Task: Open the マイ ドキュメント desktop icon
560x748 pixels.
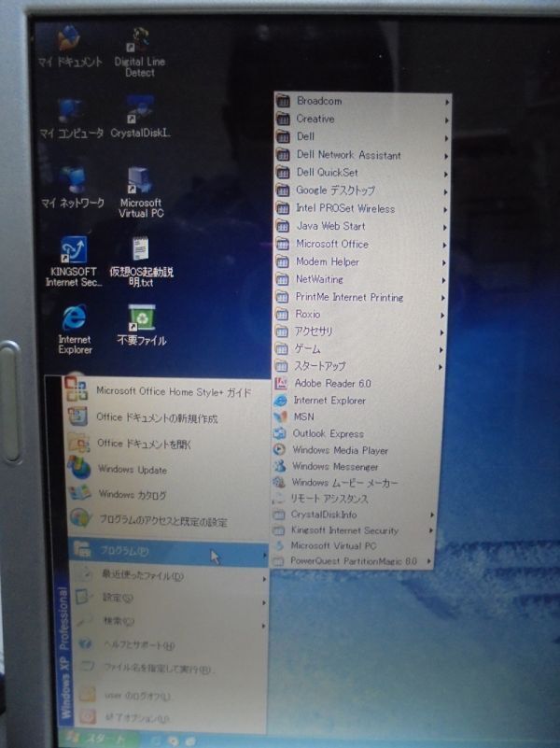Action: [x=70, y=48]
